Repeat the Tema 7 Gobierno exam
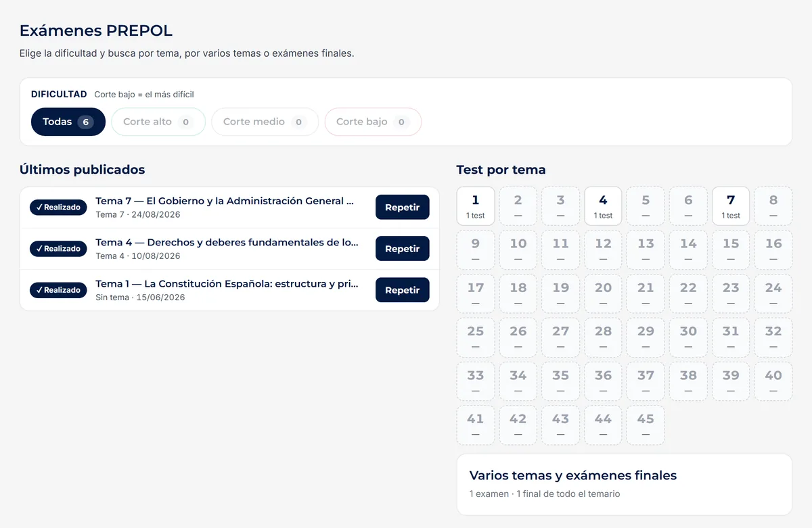 tap(403, 208)
